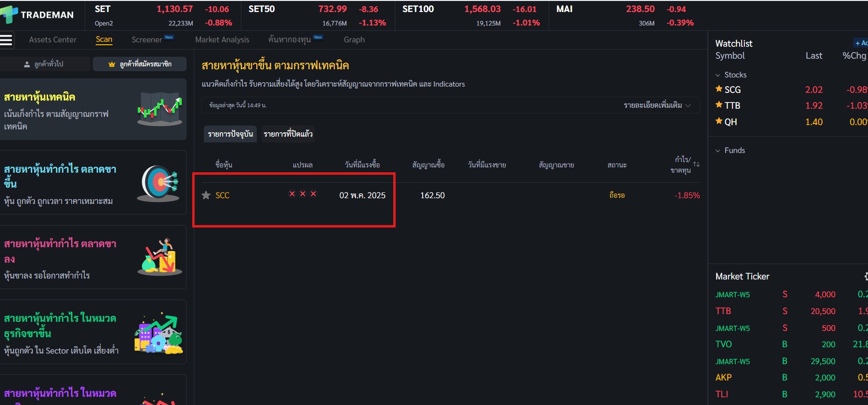
Task: Open Market Ticker settings gear
Action: 866,276
